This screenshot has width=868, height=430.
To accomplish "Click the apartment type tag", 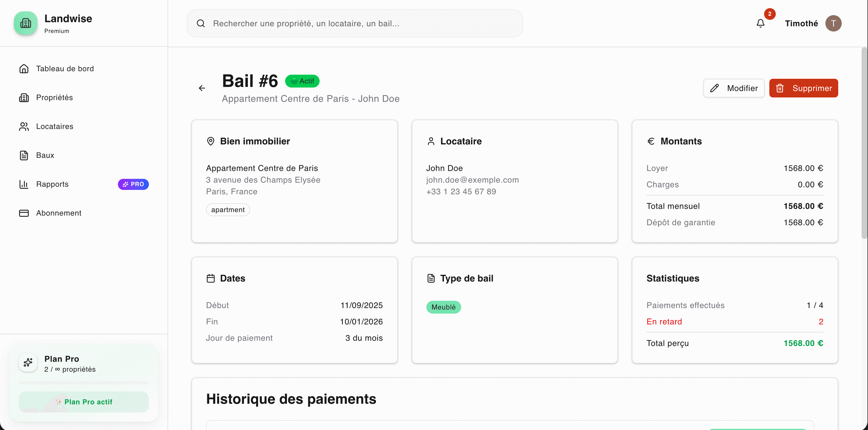I will click(228, 209).
